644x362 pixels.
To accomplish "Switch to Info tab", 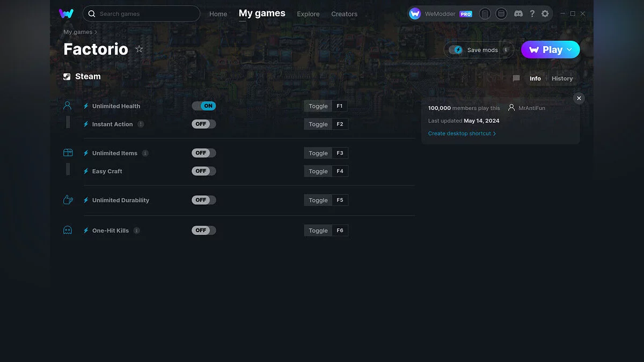I will pyautogui.click(x=535, y=78).
